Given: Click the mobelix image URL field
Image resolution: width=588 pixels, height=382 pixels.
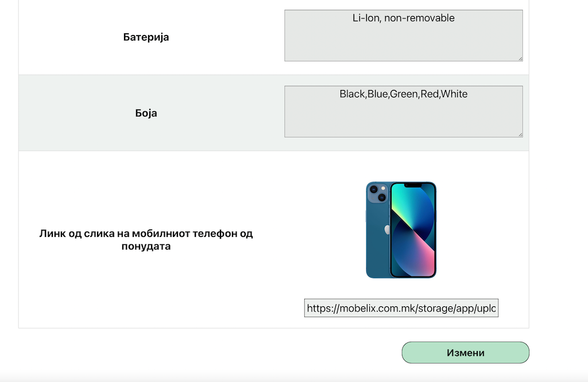Looking at the screenshot, I should tap(401, 308).
